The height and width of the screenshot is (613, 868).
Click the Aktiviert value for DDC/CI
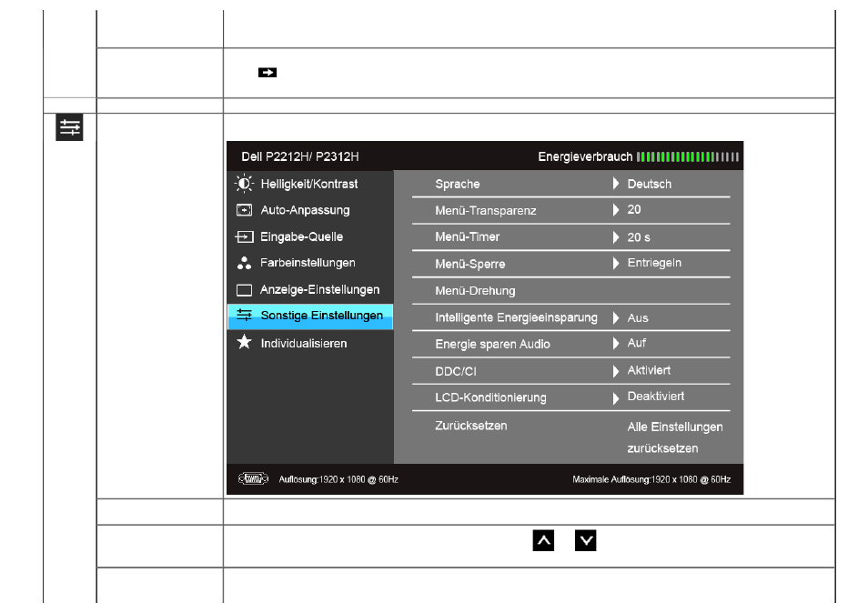coord(649,370)
